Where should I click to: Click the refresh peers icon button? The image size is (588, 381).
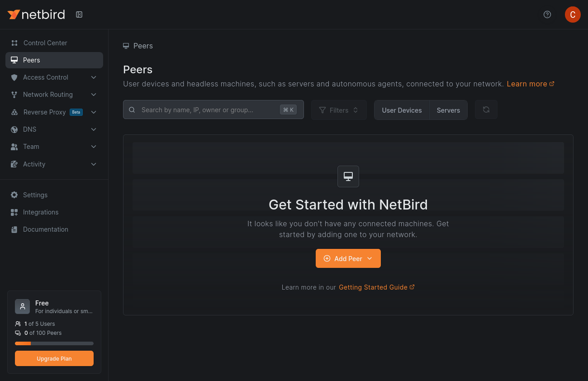pos(486,110)
